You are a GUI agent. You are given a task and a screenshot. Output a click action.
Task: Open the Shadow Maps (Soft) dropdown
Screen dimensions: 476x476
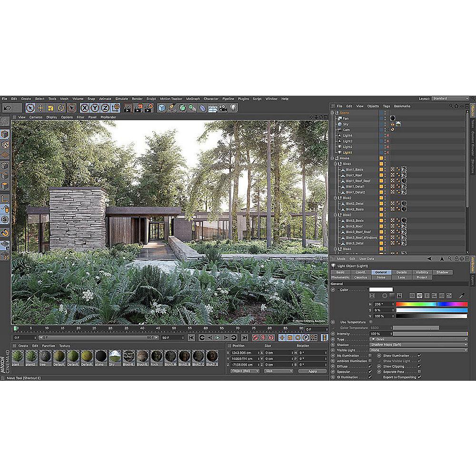coord(418,345)
